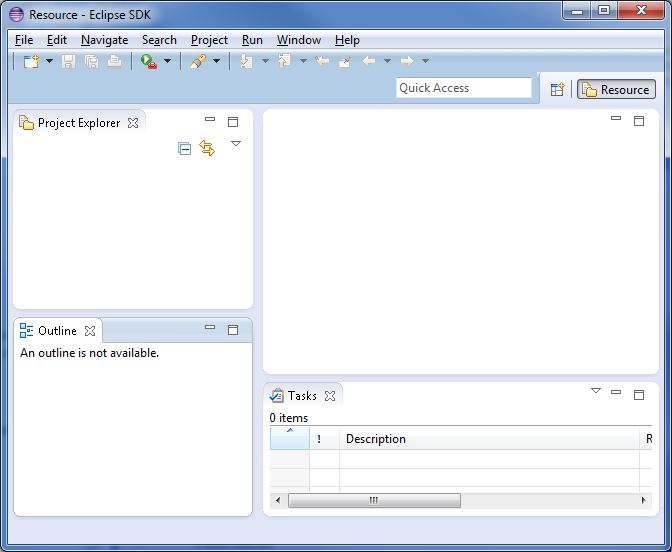Click the Save All toolbar icon
The width and height of the screenshot is (672, 552).
point(91,62)
